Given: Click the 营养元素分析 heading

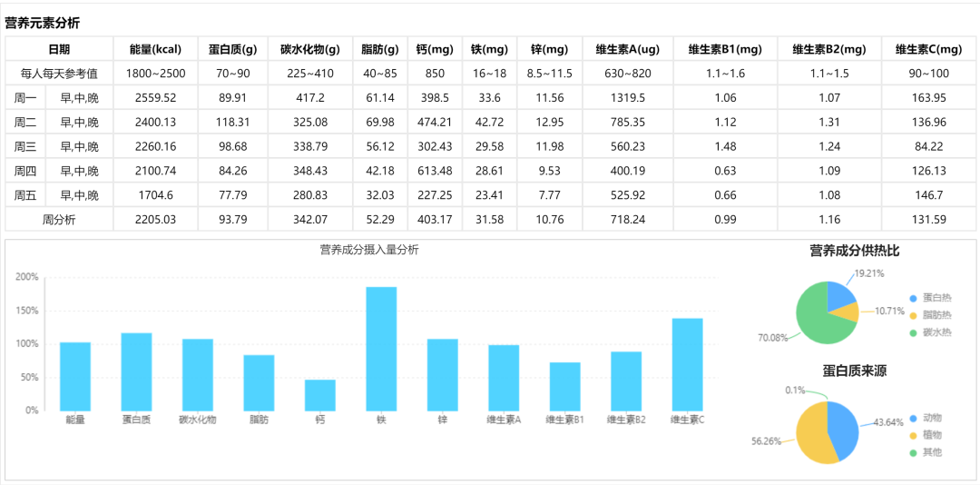Looking at the screenshot, I should [x=43, y=24].
